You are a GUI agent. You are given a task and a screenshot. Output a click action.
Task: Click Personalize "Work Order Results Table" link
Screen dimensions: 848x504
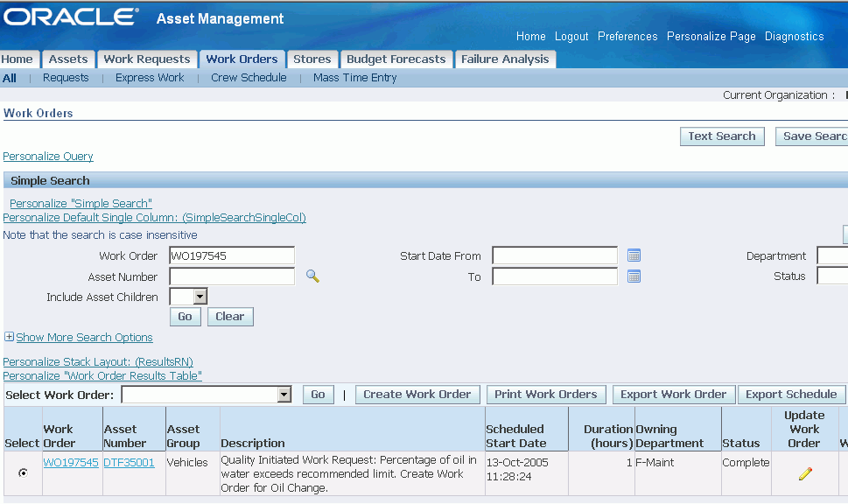102,376
